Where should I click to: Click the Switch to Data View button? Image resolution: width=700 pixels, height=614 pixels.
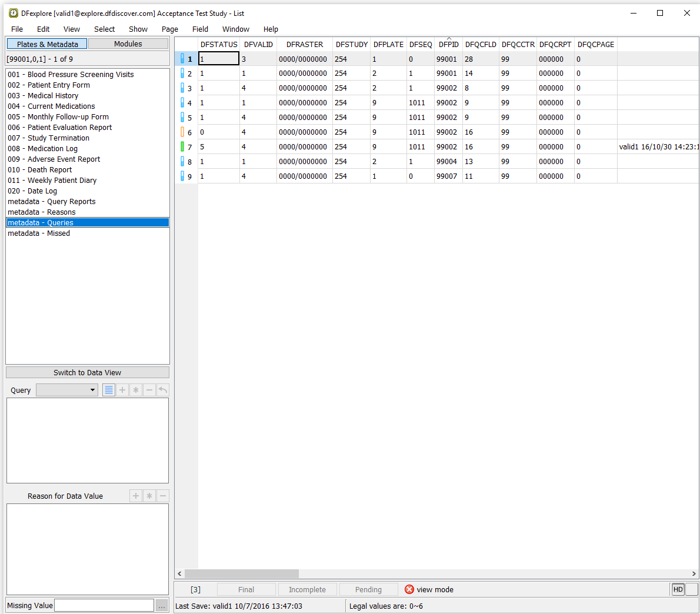tap(87, 372)
